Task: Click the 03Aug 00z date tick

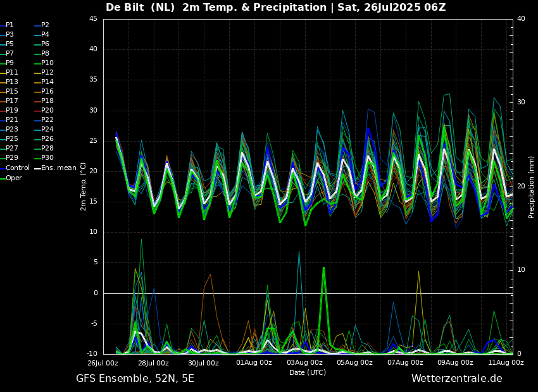Action: (304, 362)
